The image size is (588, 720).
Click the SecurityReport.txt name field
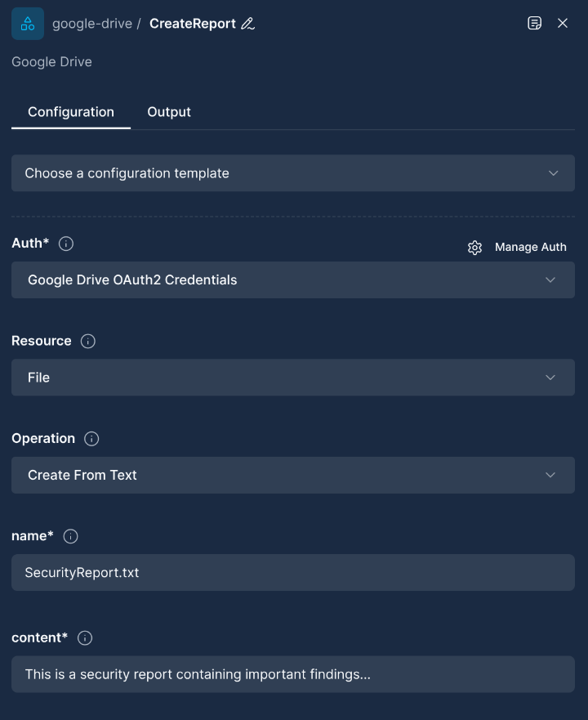[x=293, y=572]
